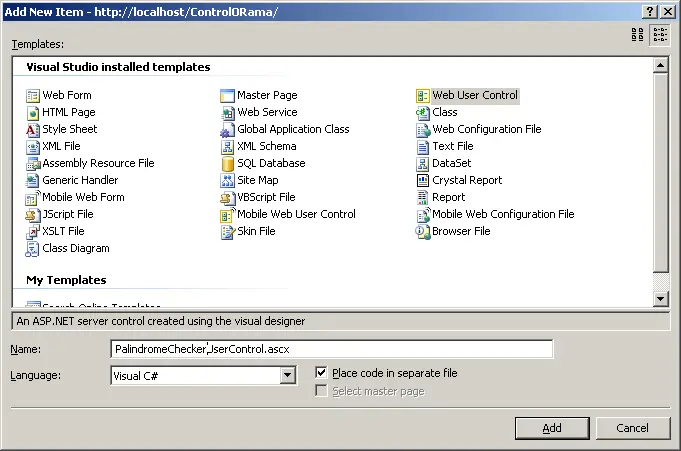This screenshot has width=681, height=451.
Task: Select the Browser File label text
Action: pos(461,231)
